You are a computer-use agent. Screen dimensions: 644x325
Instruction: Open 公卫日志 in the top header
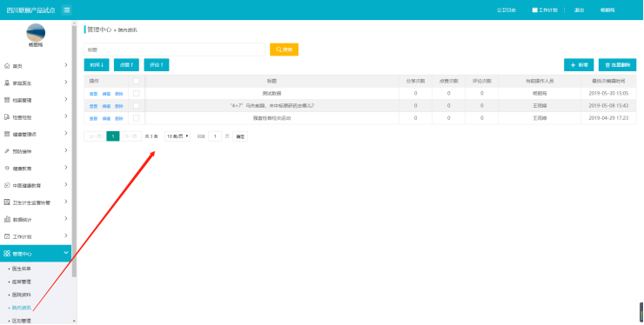pyautogui.click(x=506, y=10)
